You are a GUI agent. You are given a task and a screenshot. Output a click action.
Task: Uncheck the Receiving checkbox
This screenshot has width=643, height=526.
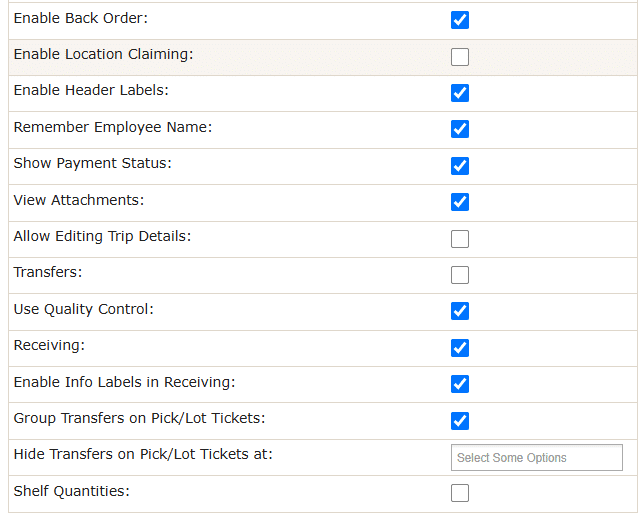point(460,348)
